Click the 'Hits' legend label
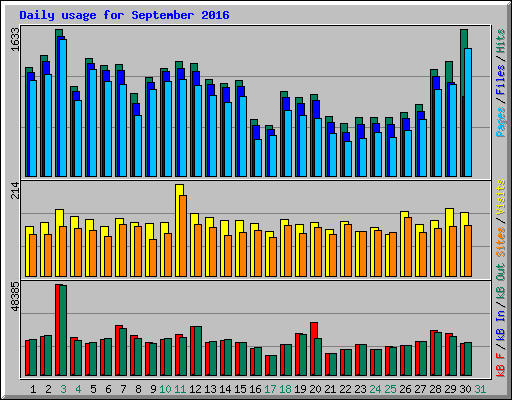512x400 pixels. [x=501, y=41]
